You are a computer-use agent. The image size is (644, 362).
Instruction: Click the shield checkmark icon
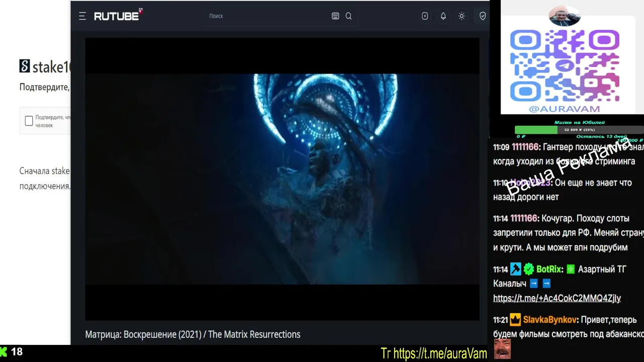tap(482, 16)
